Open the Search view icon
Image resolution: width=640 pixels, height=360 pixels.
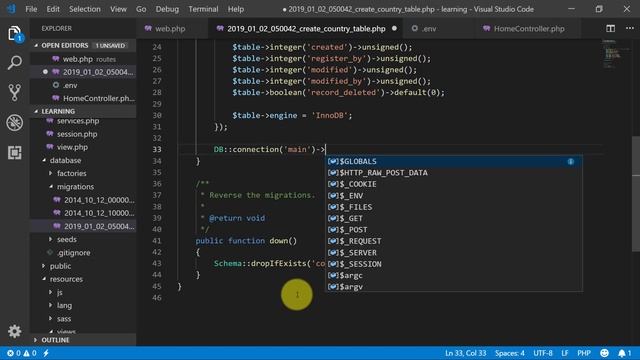[15, 63]
